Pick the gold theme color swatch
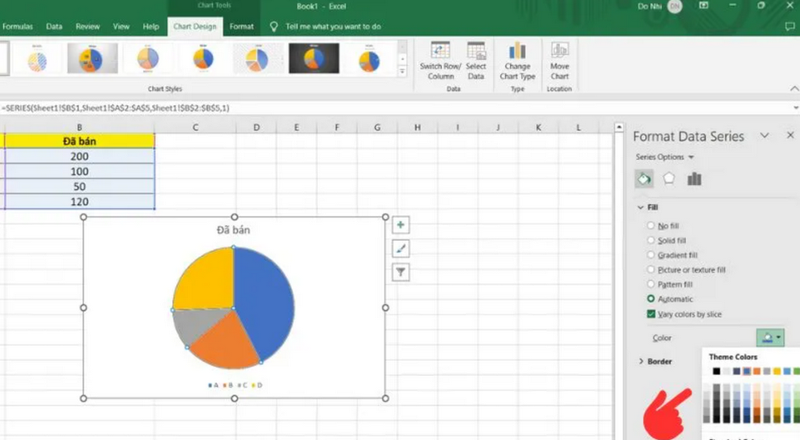The height and width of the screenshot is (440, 800). (777, 371)
